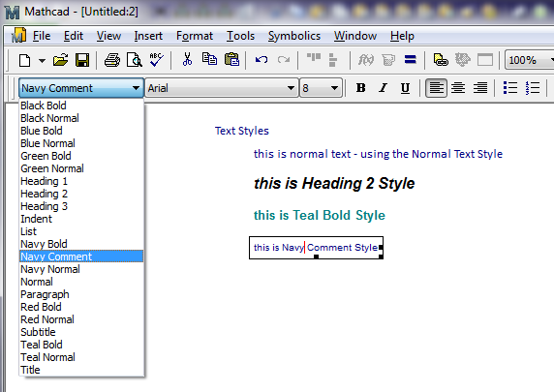Image resolution: width=554 pixels, height=392 pixels.
Task: Open the font size 8 dropdown
Action: (334, 88)
